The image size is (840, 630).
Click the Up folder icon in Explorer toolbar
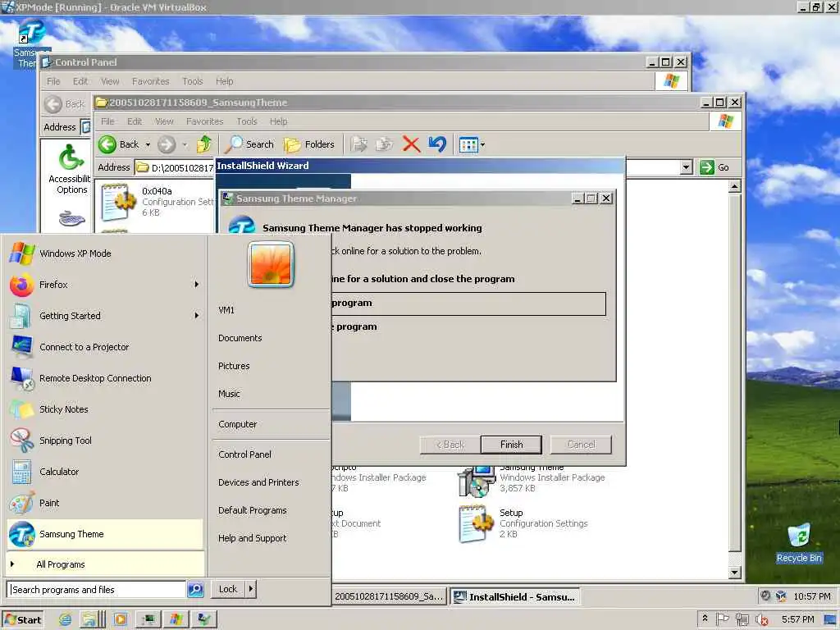204,144
